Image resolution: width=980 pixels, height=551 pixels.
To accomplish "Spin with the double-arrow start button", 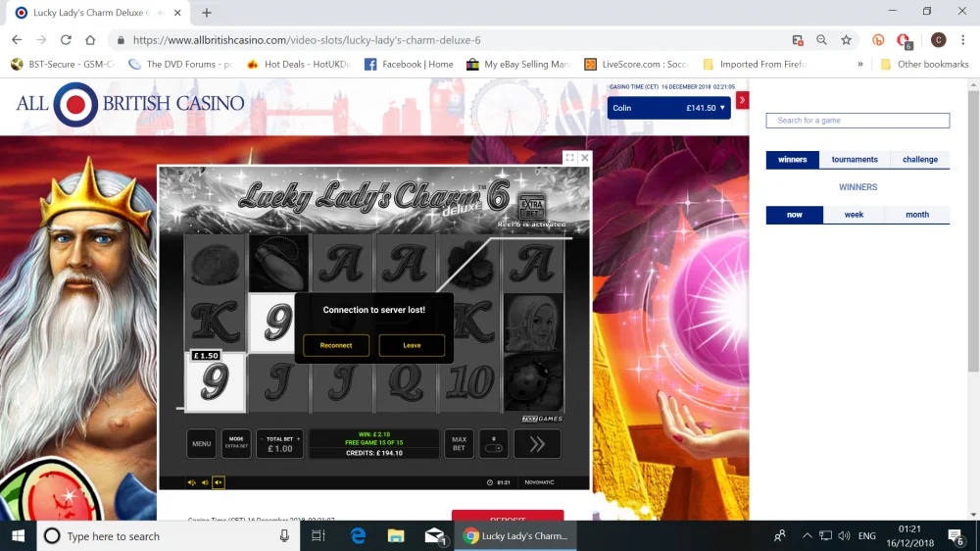I will pyautogui.click(x=537, y=444).
